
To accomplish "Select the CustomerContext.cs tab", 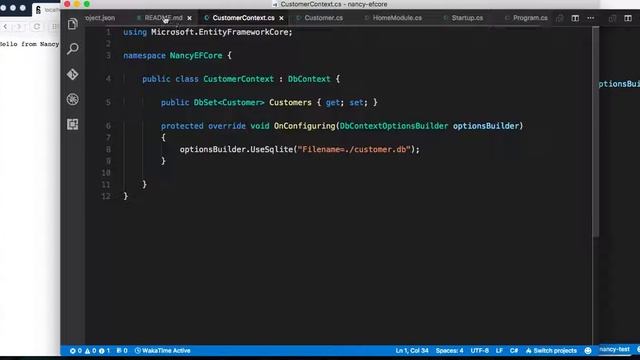I will (x=243, y=18).
